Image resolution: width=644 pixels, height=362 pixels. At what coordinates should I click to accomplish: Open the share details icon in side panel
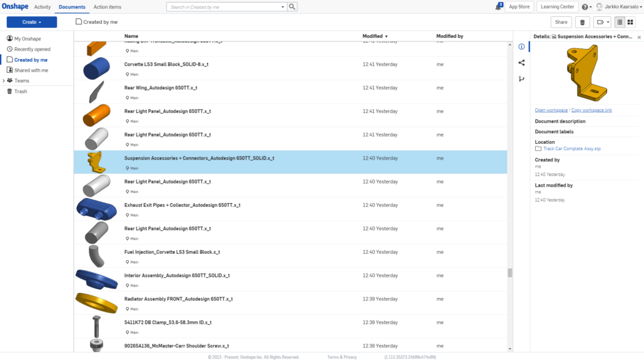[521, 63]
